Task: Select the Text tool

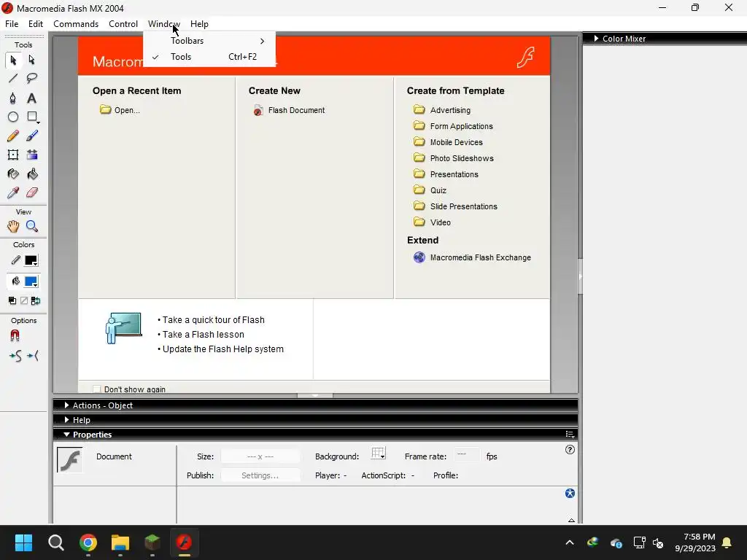Action: 32,98
